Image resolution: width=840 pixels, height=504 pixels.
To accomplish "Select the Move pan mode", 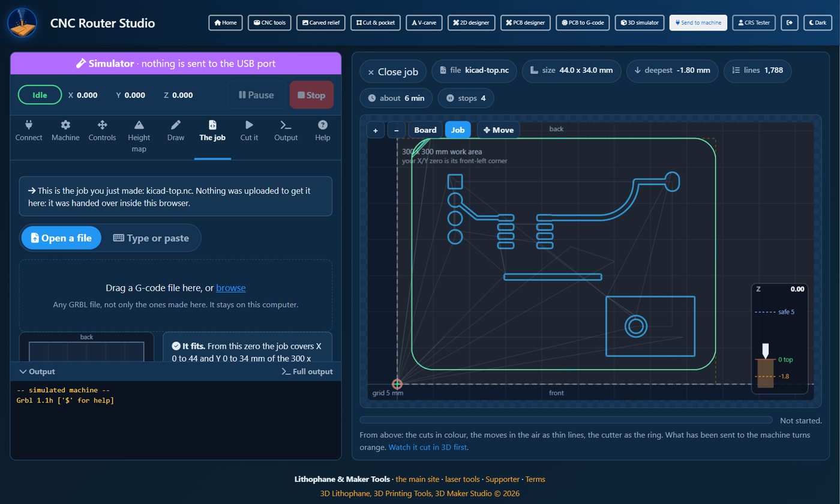I will click(x=498, y=130).
